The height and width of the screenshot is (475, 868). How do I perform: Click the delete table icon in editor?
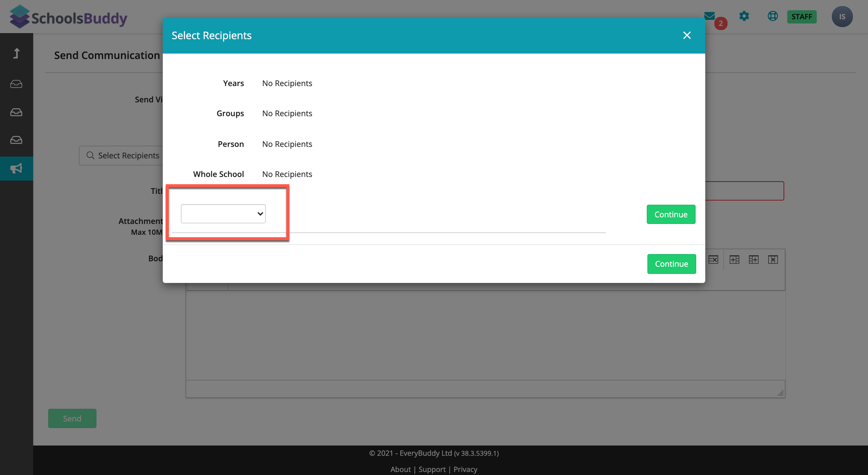coord(773,259)
